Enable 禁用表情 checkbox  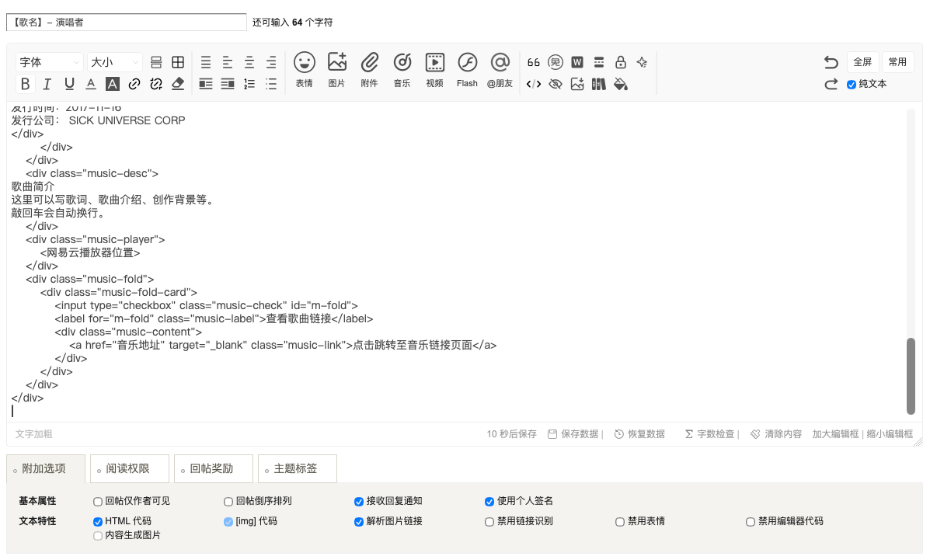620,522
